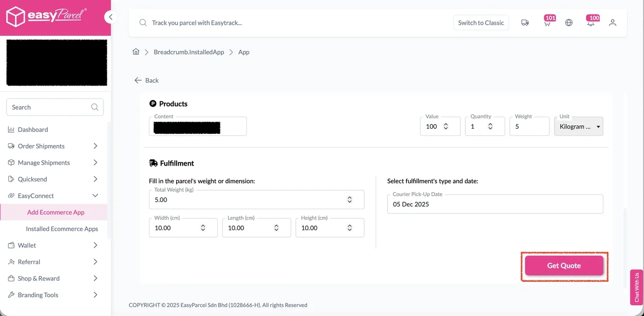Open the Branding Tools menu
The width and height of the screenshot is (644, 316).
pyautogui.click(x=95, y=295)
